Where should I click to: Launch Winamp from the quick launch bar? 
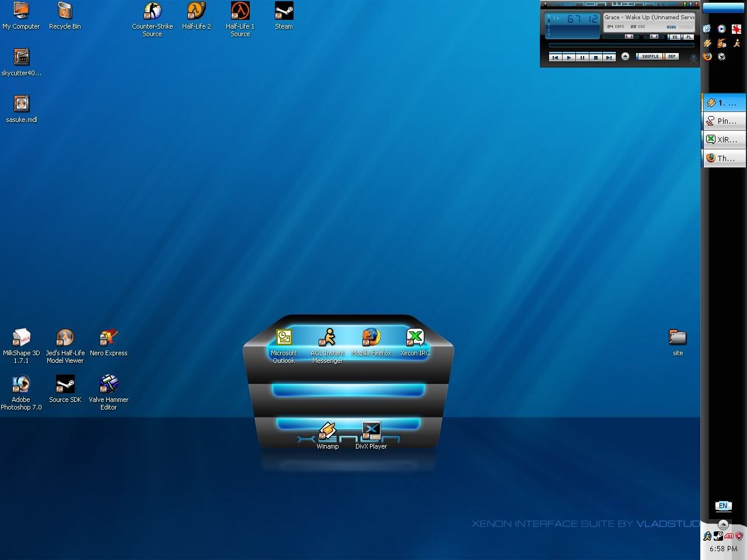[x=707, y=43]
